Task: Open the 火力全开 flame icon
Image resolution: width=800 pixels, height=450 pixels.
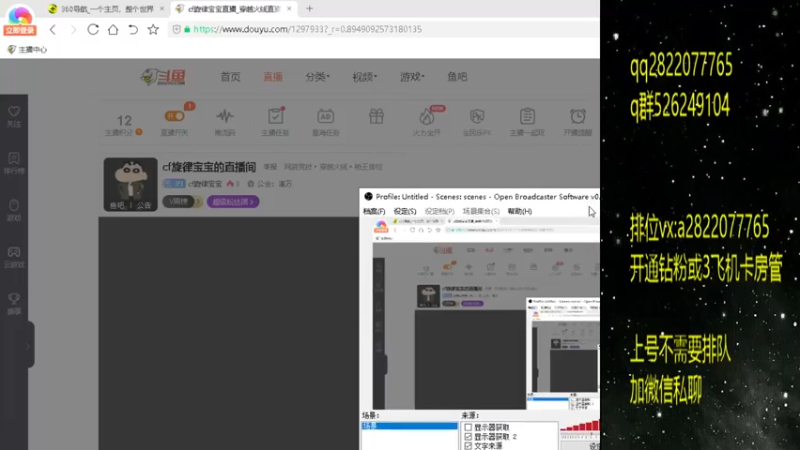Action: click(427, 116)
